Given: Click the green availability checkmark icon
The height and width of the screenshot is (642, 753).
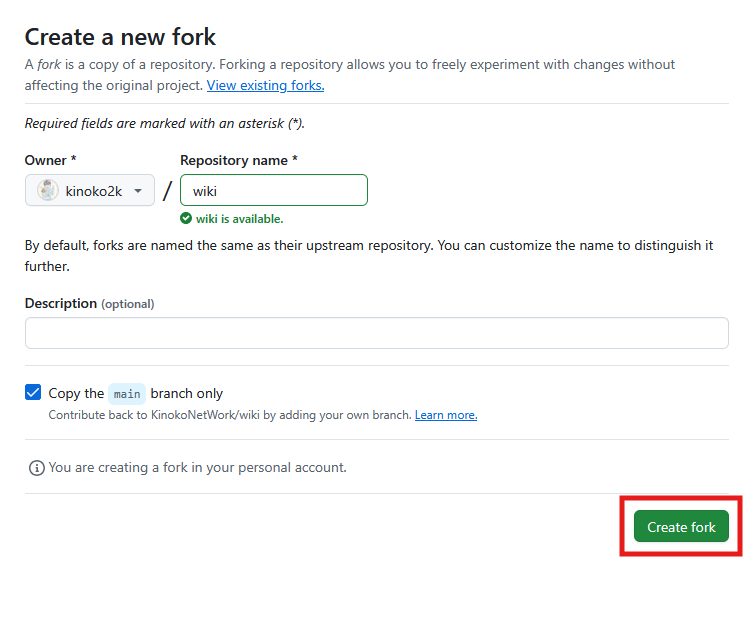Looking at the screenshot, I should (186, 218).
